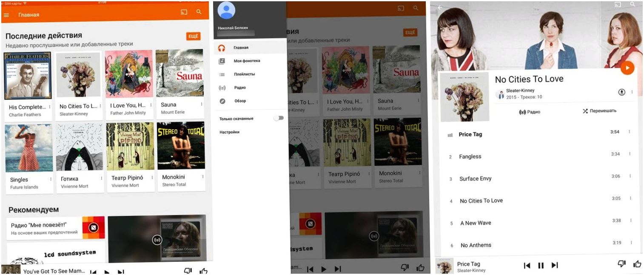Image resolution: width=644 pixels, height=275 pixels.
Task: Tap profile avatar in navigation drawer
Action: pos(226,10)
